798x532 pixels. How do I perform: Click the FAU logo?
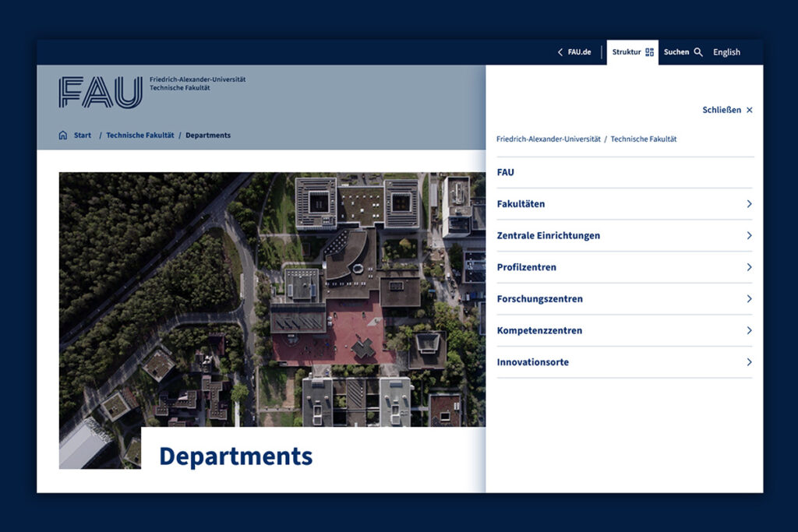point(101,92)
